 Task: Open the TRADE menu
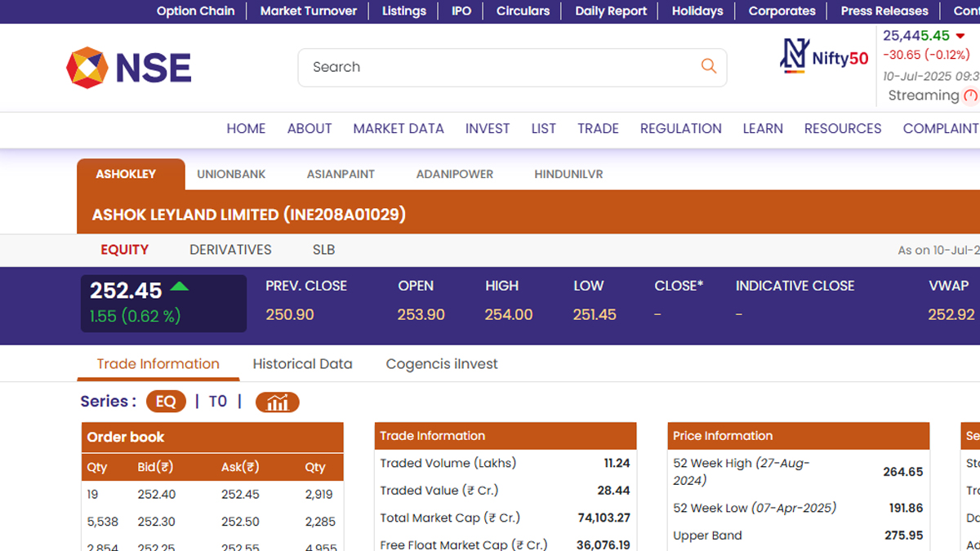pyautogui.click(x=598, y=129)
